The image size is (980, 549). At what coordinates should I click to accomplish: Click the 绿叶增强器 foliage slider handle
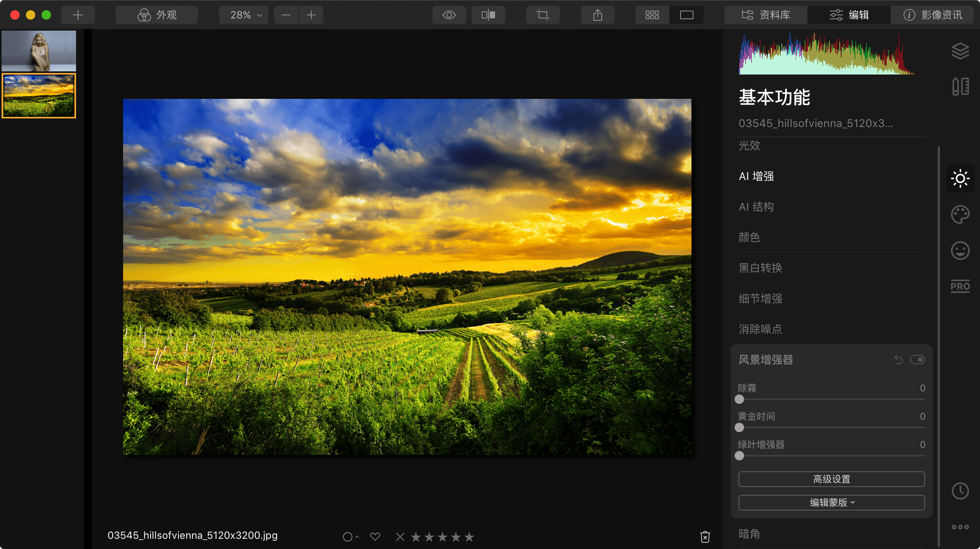[739, 456]
